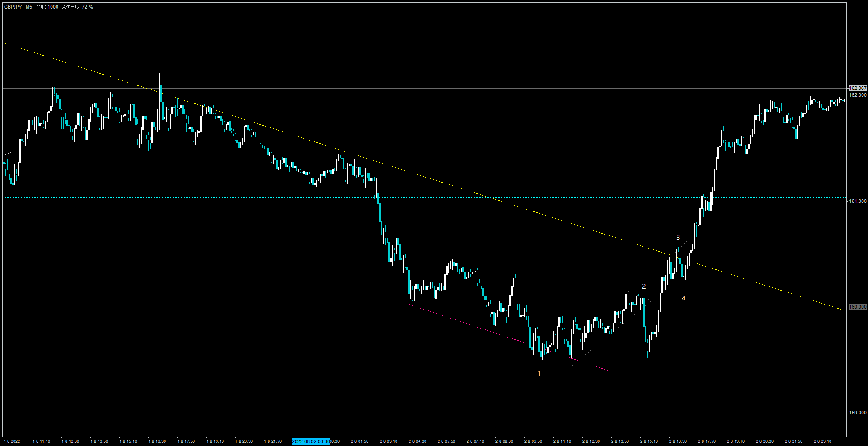Click the '2 8 17:50' time label
The height and width of the screenshot is (446, 868).
[x=707, y=441]
